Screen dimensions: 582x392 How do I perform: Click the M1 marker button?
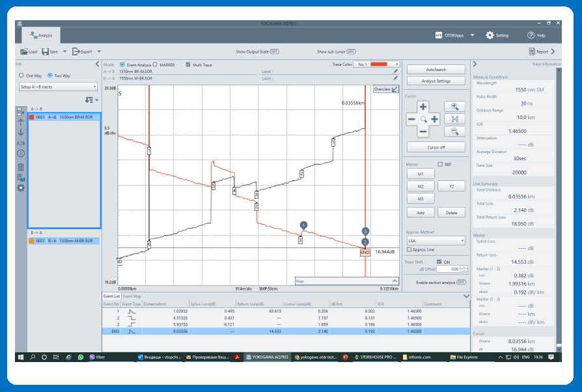(x=421, y=174)
